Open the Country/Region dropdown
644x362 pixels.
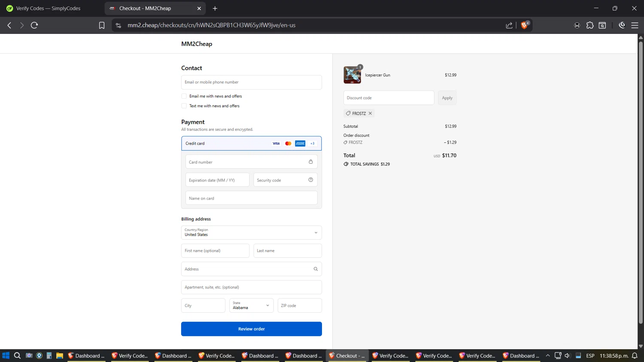point(252,232)
